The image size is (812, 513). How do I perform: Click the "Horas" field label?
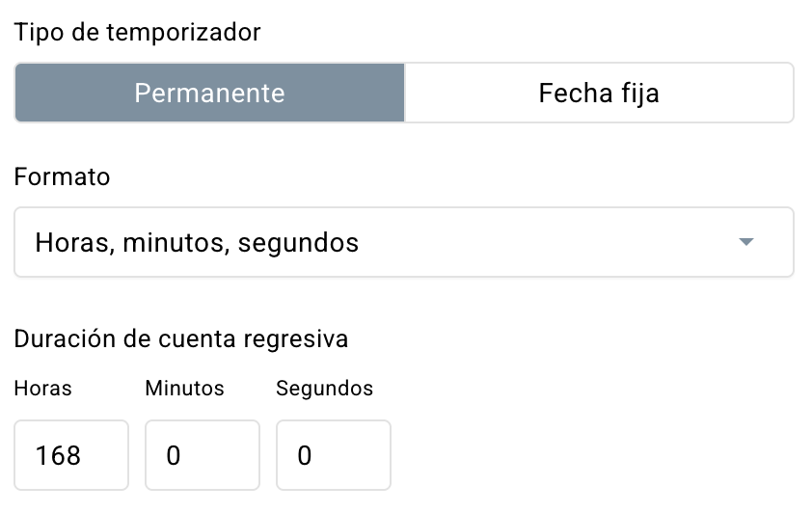pos(42,389)
